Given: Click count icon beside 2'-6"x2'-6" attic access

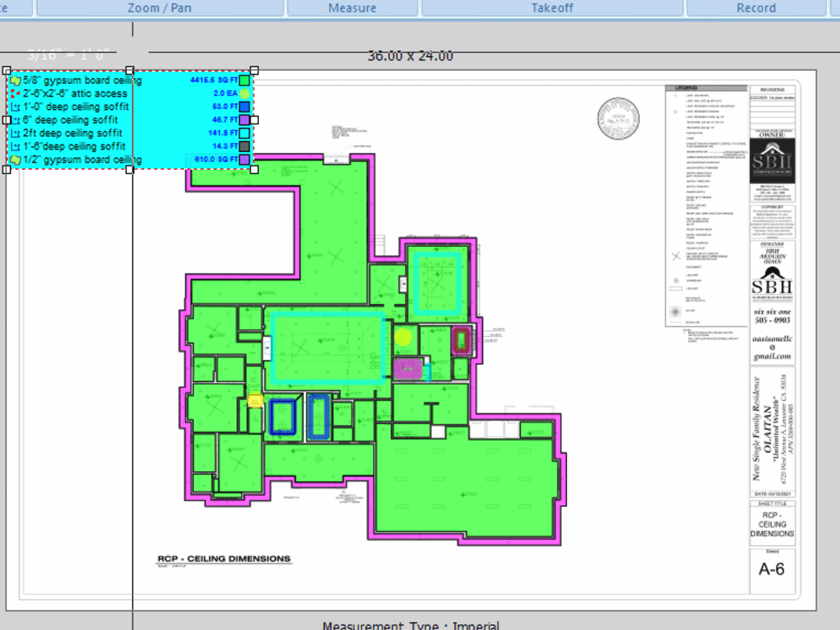Looking at the screenshot, I should pyautogui.click(x=15, y=94).
